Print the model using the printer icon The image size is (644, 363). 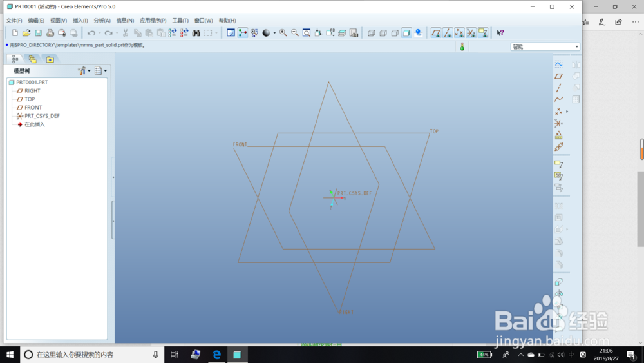pyautogui.click(x=50, y=33)
